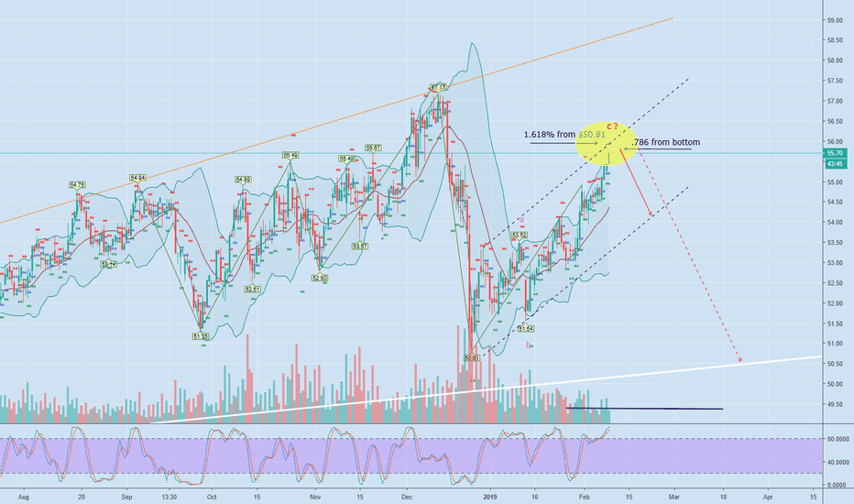The width and height of the screenshot is (854, 504).
Task: Click the 16 date label after 2019
Action: click(x=535, y=497)
